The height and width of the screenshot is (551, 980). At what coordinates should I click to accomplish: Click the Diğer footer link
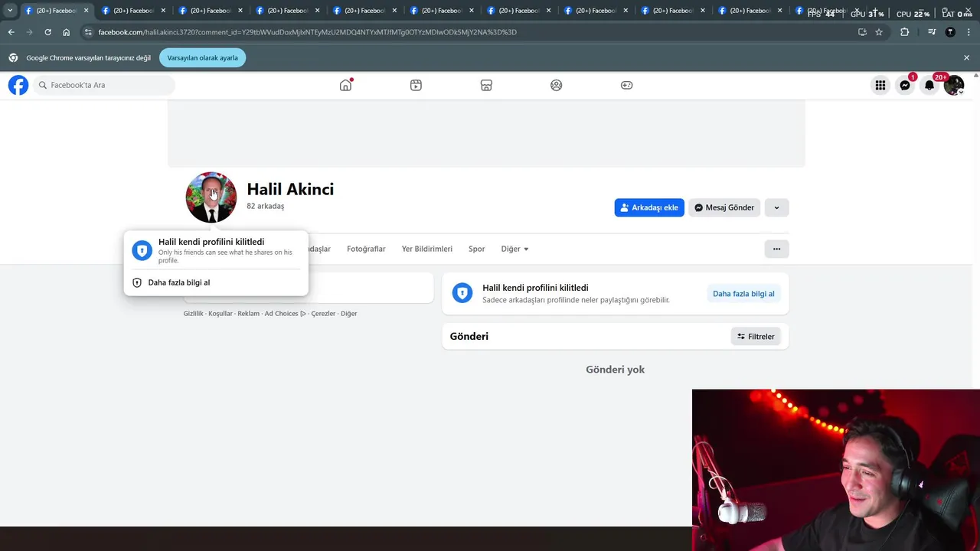tap(348, 314)
